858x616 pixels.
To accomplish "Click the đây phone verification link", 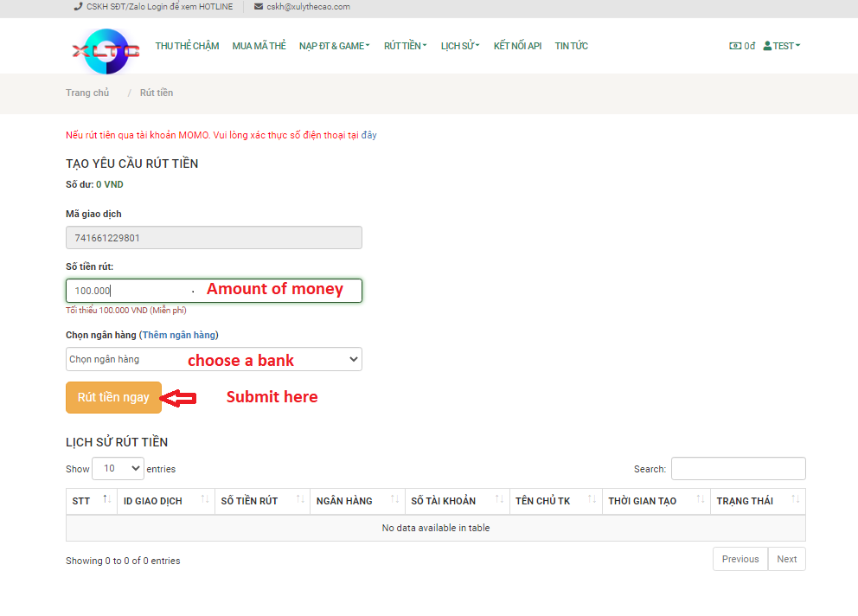I will click(368, 135).
